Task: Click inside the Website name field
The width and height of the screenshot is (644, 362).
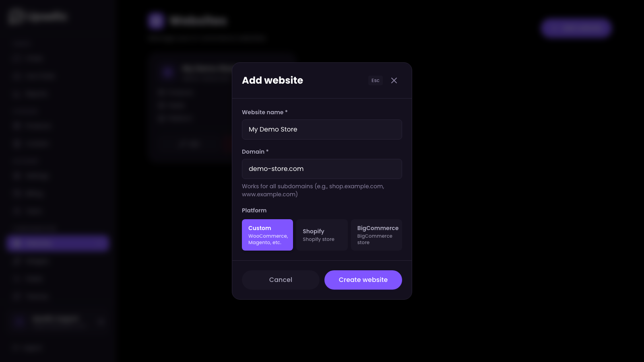Action: [x=322, y=129]
